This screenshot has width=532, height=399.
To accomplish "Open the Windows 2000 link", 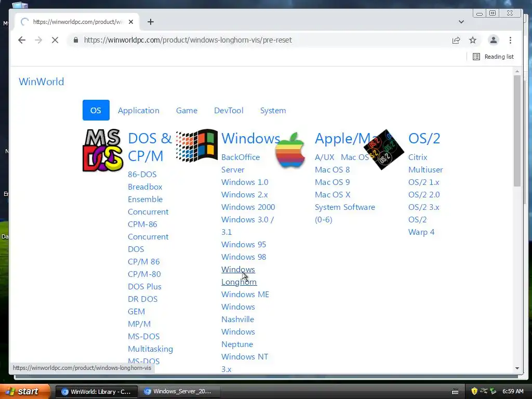I will (248, 207).
